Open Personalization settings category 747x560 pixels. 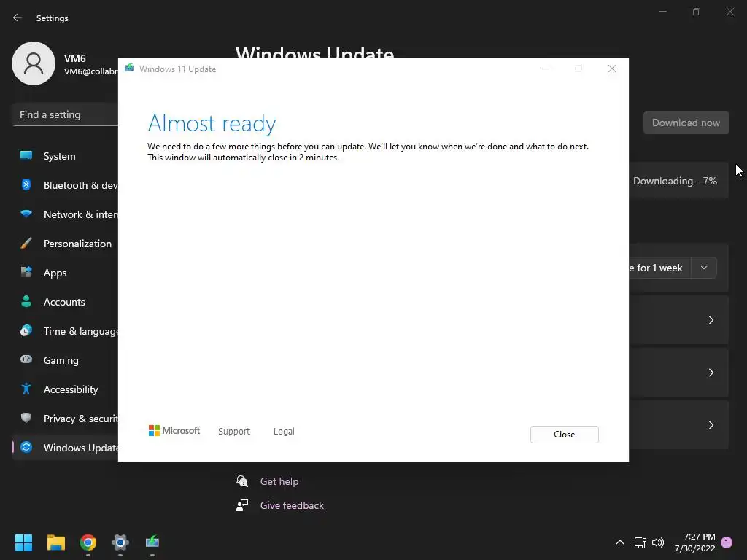pyautogui.click(x=65, y=244)
